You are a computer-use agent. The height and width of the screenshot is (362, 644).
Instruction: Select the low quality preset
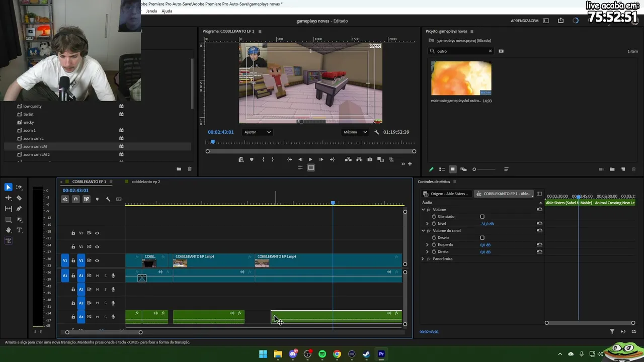coord(32,106)
